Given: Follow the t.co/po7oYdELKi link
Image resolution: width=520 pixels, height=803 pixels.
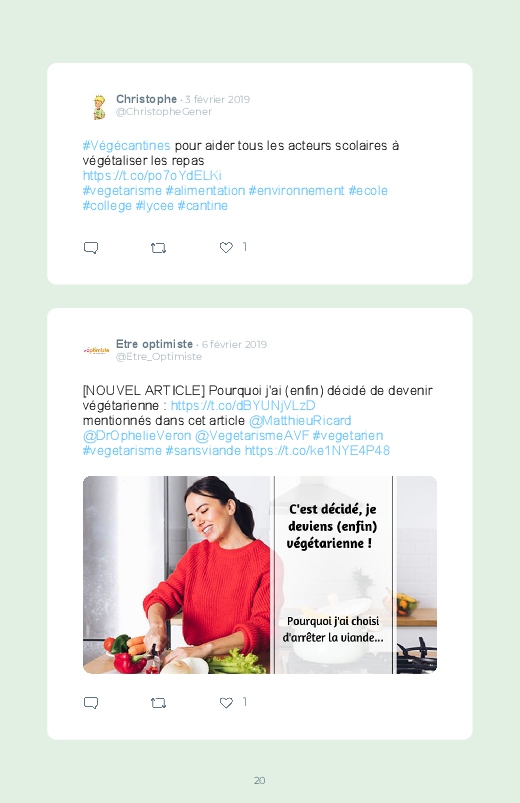Looking at the screenshot, I should (152, 176).
